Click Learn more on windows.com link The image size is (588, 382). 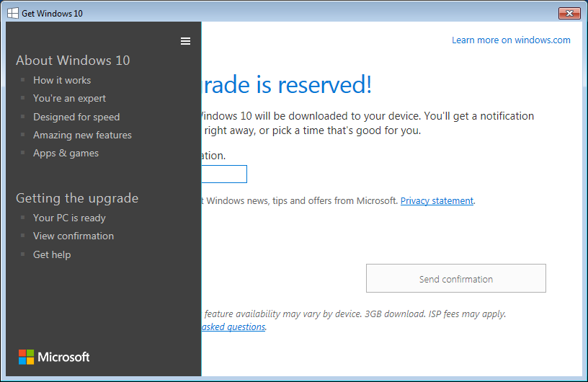tap(511, 40)
